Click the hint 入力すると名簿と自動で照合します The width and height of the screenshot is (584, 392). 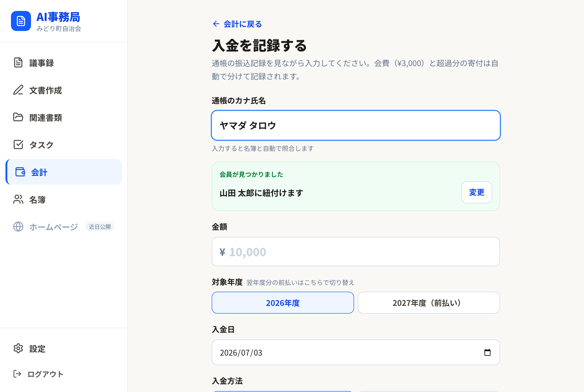coord(263,149)
